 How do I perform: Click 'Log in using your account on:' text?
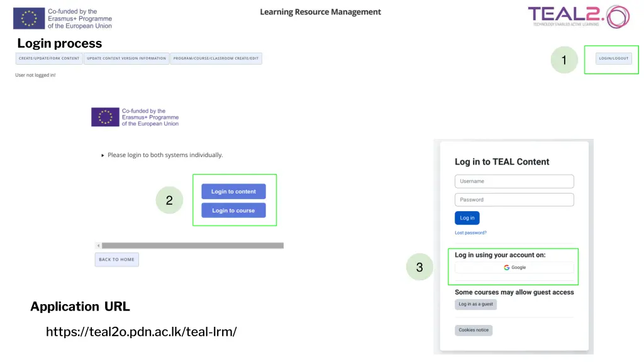[500, 255]
